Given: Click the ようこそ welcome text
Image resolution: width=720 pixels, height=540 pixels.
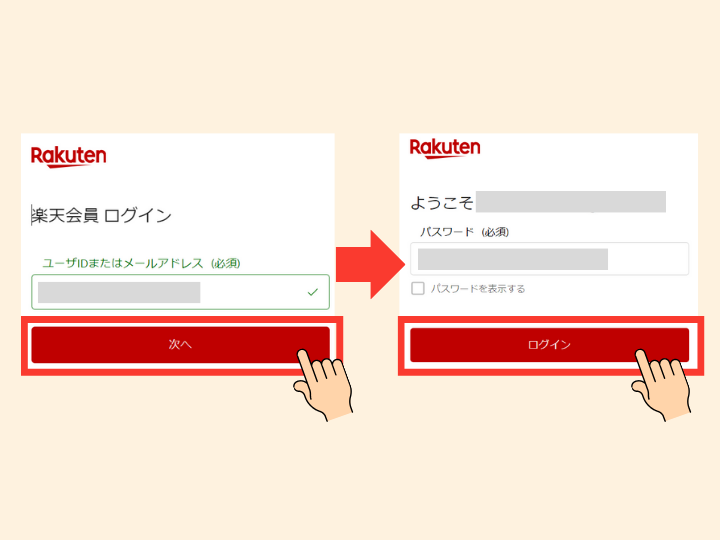Looking at the screenshot, I should click(441, 202).
